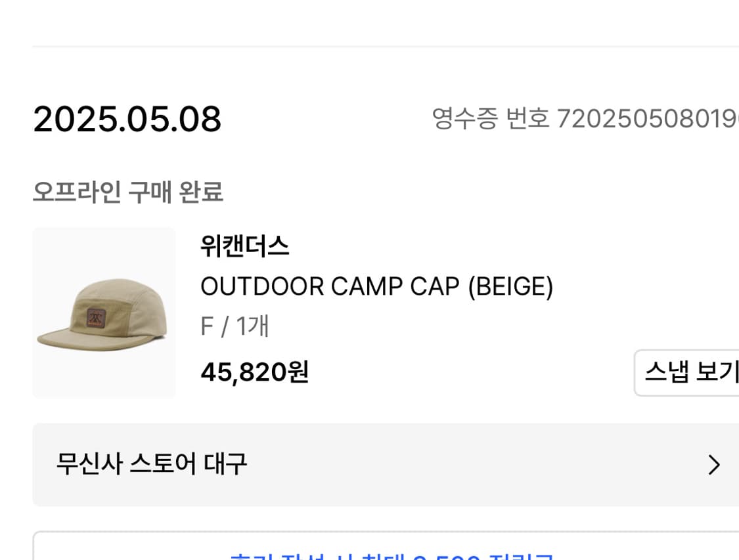Open OUTDOOR CAMP CAP (BEIGE) product title
This screenshot has height=560, width=739.
tap(376, 287)
